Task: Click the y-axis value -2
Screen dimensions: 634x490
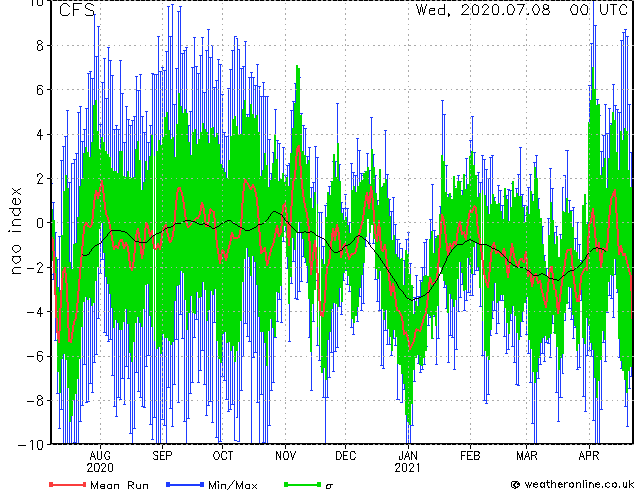Action: [x=35, y=267]
